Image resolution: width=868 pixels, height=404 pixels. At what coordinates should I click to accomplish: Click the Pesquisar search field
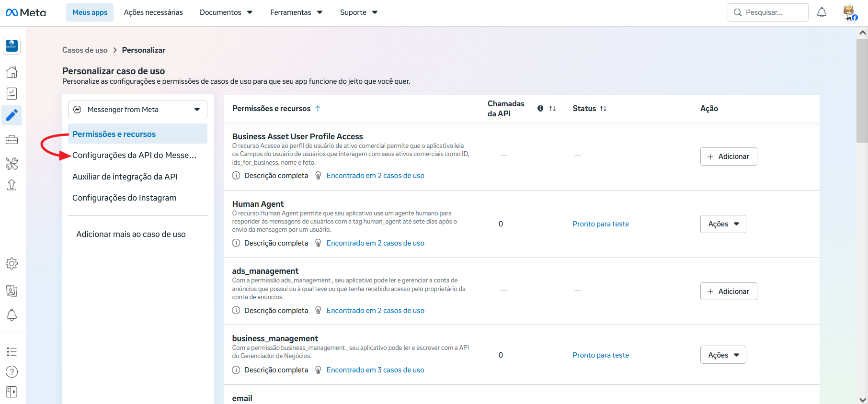768,12
